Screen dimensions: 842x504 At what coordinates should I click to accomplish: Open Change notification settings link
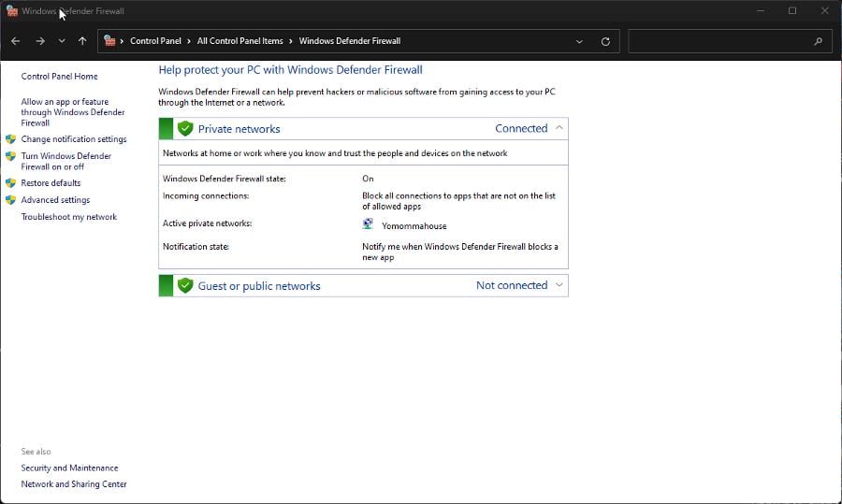[74, 139]
